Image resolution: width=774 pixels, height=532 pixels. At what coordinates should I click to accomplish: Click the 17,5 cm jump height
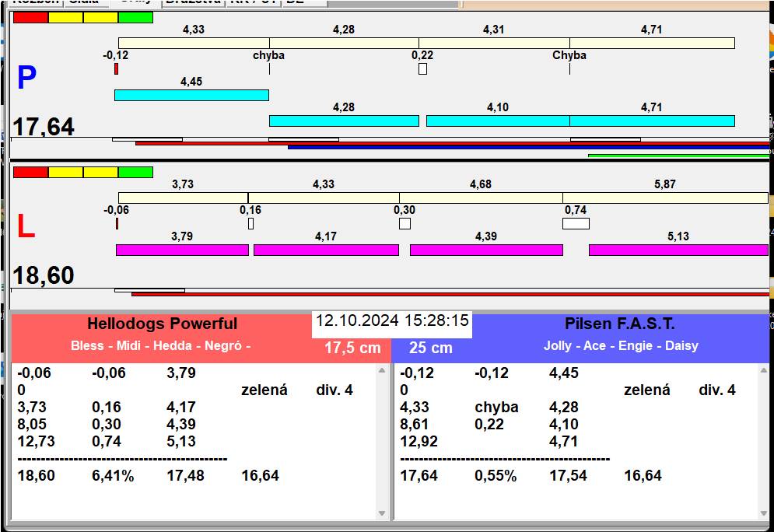(352, 348)
